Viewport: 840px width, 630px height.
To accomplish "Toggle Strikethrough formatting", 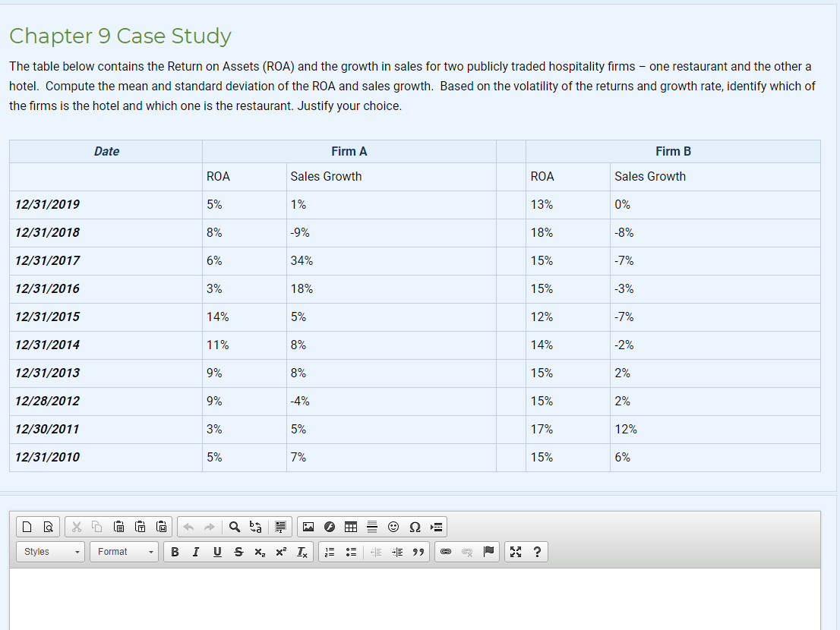I will click(238, 552).
